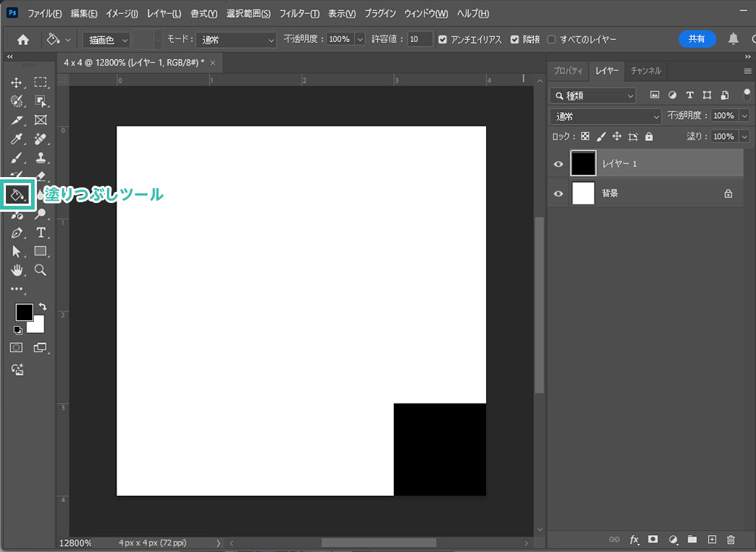
Task: Open the フィルター(T) menu
Action: (x=299, y=13)
